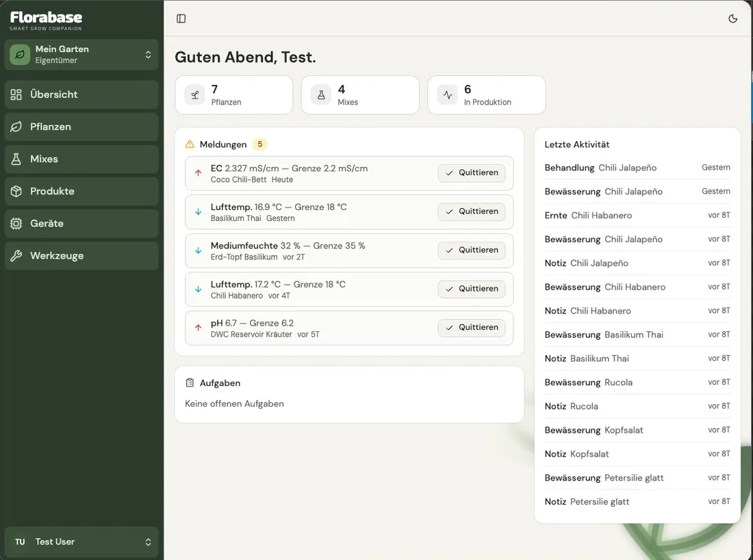
Task: Open the Bewässerung Petersilie glatt activity
Action: tap(637, 478)
